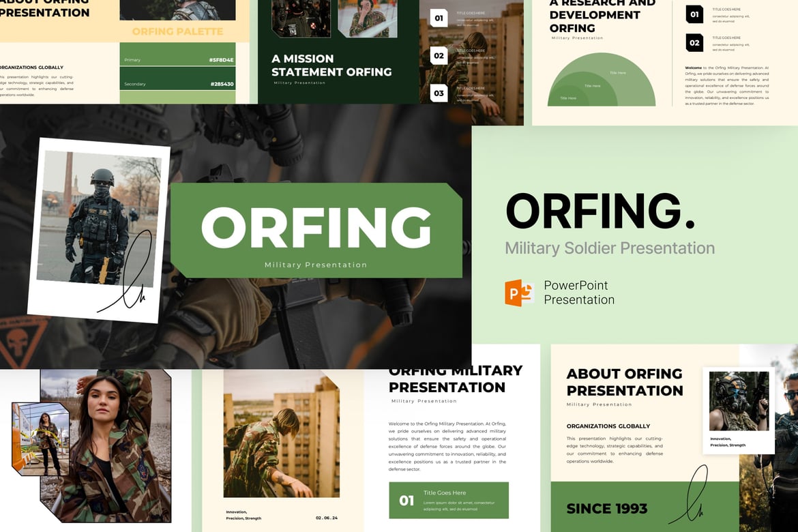Click the ABOUT ORFING PRESENTATION heading at the bottom right
This screenshot has width=798, height=532.
coord(625,382)
